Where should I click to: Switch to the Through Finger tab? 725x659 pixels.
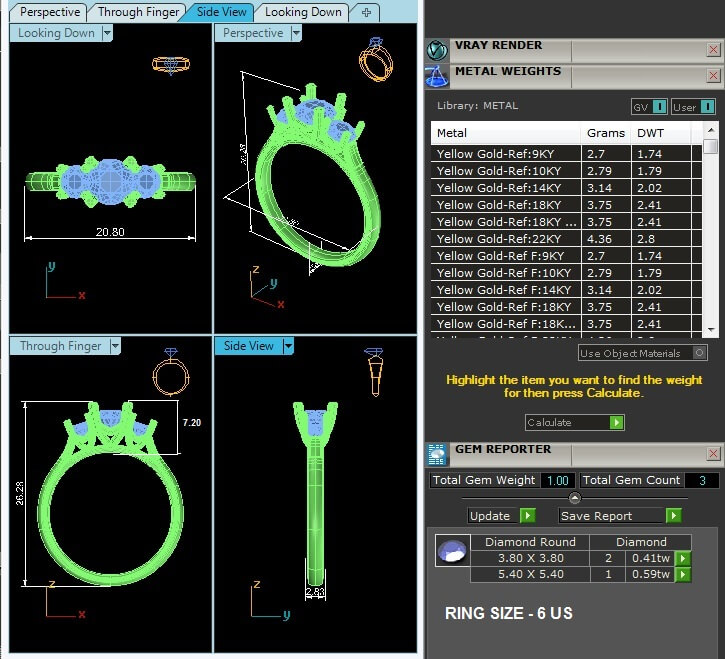point(139,12)
